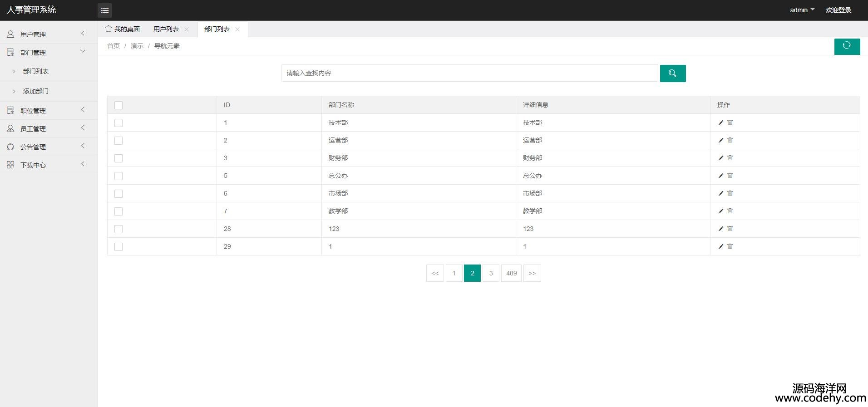Edit the 教学部 row with pencil icon

720,211
